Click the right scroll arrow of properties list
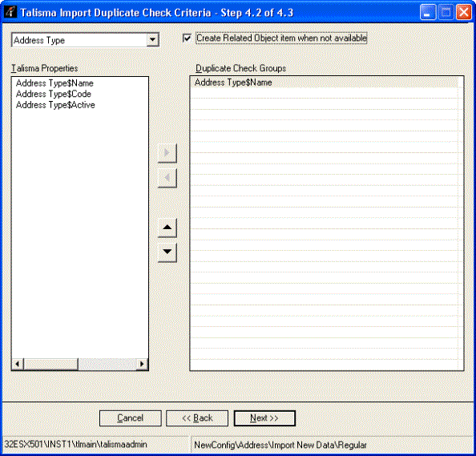Viewport: 476px width, 456px height. click(142, 364)
